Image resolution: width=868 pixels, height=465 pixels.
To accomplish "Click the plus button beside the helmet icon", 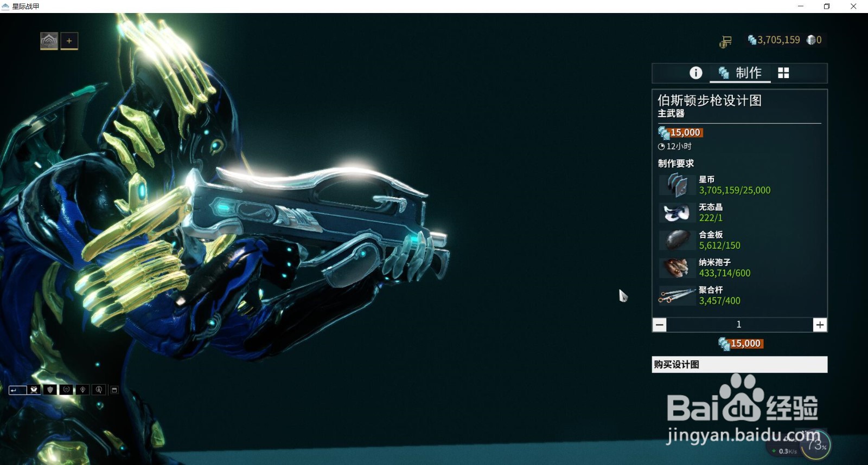I will [69, 41].
